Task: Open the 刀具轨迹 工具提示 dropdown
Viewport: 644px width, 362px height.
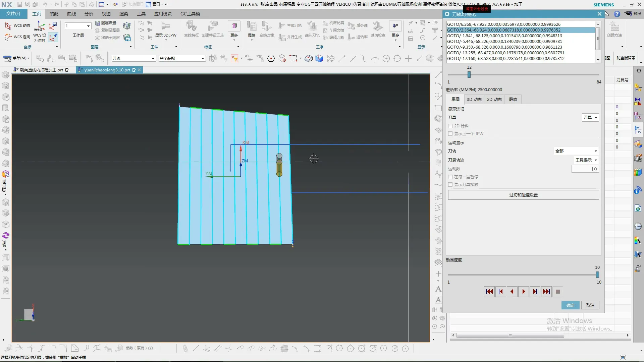Action: [586, 160]
